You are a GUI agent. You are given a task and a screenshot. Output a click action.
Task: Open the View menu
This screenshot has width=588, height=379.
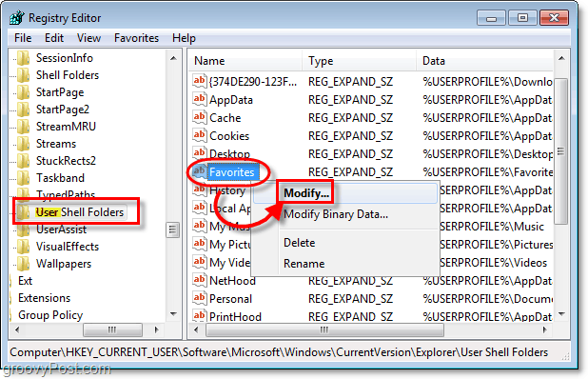[88, 38]
